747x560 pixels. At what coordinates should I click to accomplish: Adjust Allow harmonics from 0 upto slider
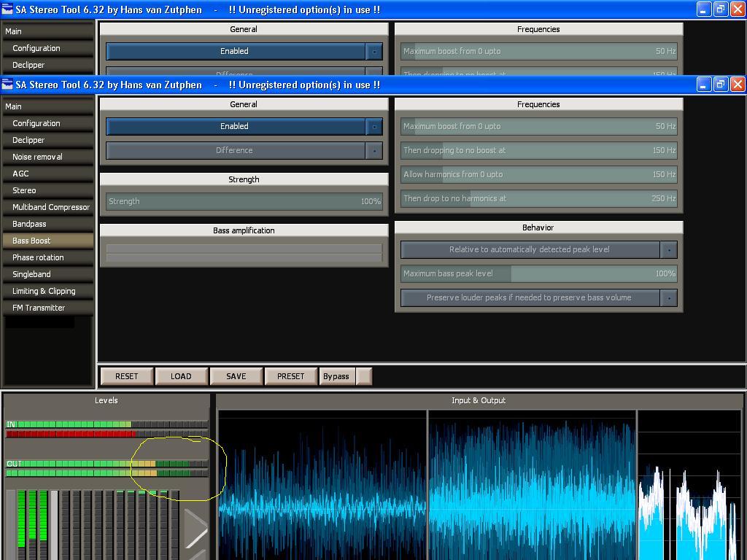point(539,174)
